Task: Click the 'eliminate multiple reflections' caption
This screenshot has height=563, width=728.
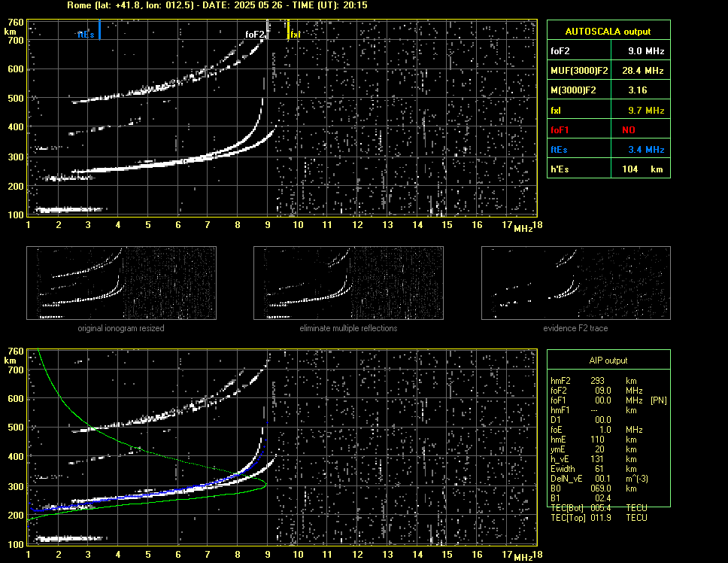Action: [348, 328]
